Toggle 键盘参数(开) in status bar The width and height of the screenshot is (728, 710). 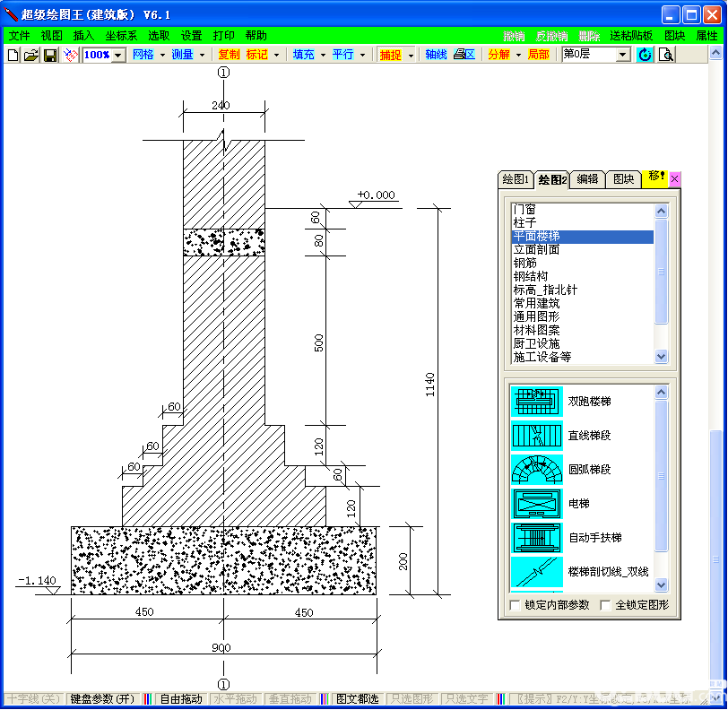(x=102, y=699)
